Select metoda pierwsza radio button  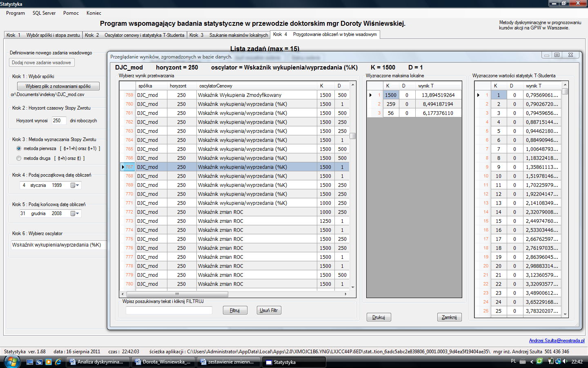pos(19,148)
